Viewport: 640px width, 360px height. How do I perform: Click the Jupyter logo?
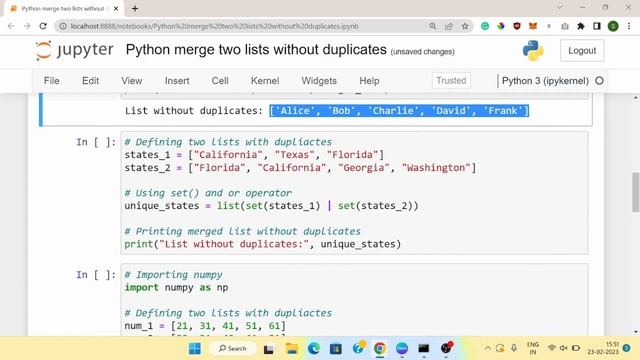pyautogui.click(x=74, y=50)
